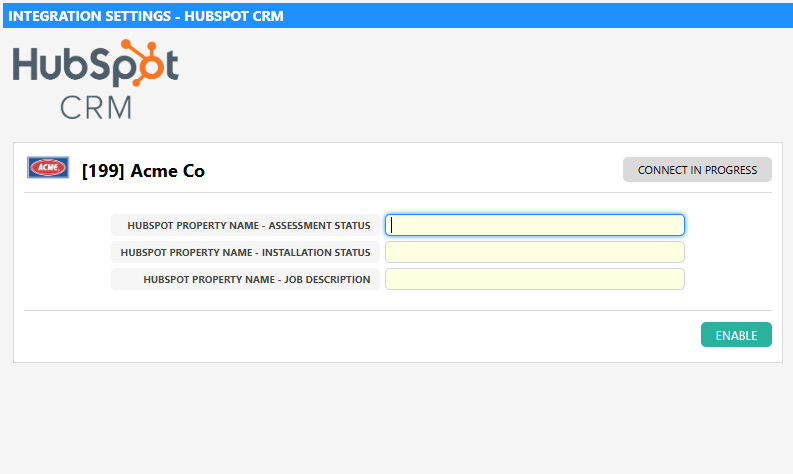Click the CRM text below HubSpot logo
The width and height of the screenshot is (793, 474).
[95, 106]
